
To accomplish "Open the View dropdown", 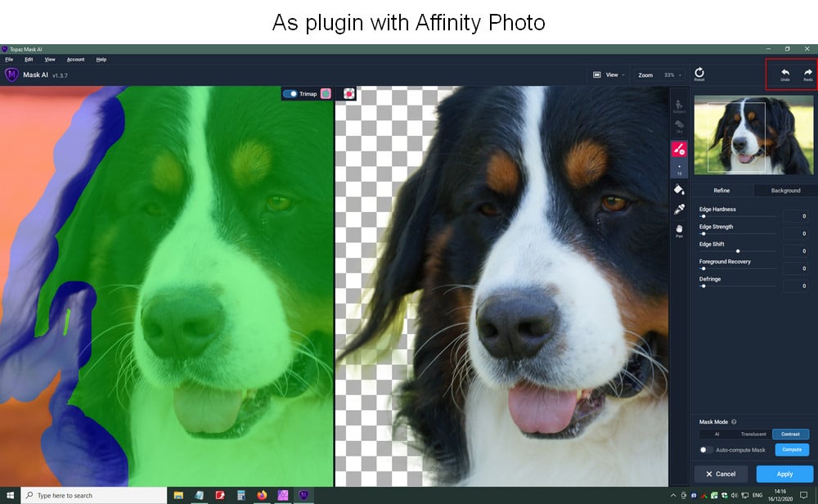I will 609,75.
